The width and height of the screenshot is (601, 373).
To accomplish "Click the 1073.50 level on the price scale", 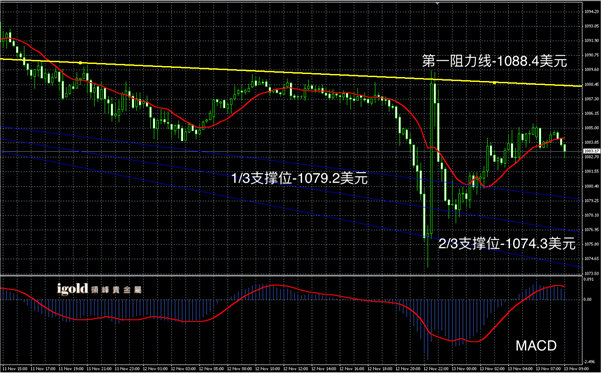I will [x=590, y=273].
